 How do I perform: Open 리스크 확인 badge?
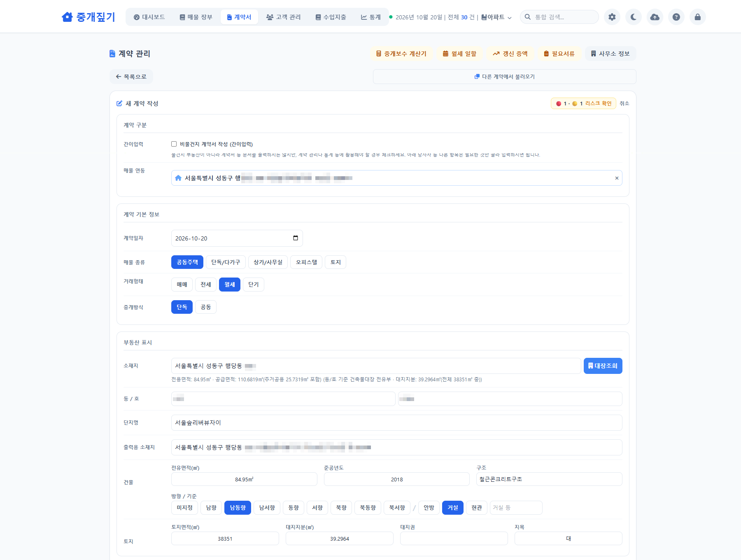(583, 103)
